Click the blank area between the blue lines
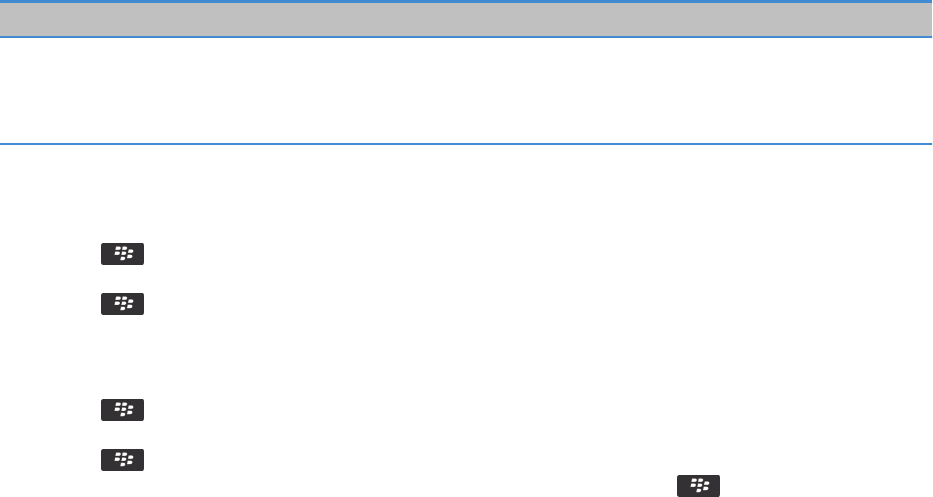933x497 pixels. 466,90
